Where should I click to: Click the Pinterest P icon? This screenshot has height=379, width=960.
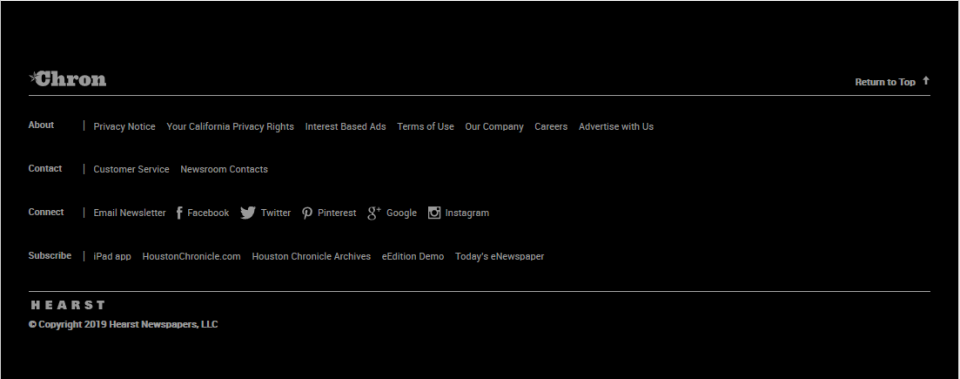pos(307,212)
